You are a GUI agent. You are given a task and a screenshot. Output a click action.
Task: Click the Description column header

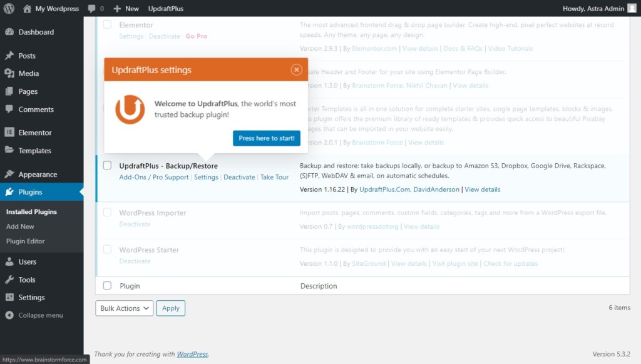click(319, 286)
